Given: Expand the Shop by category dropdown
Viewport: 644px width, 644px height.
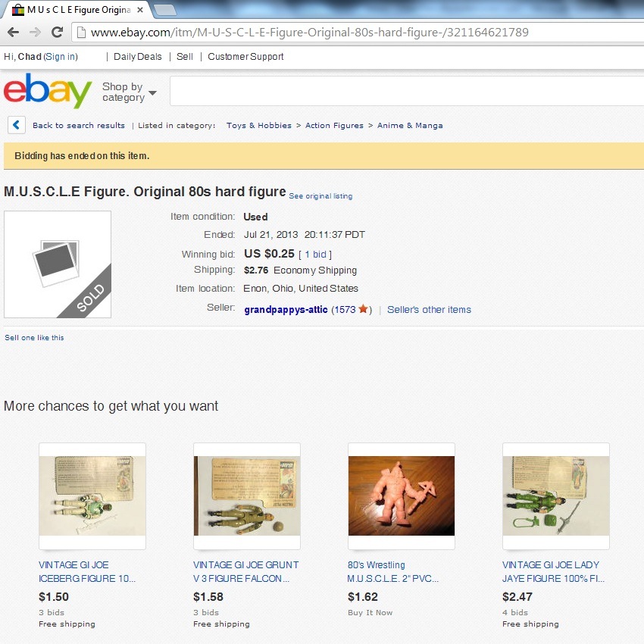Looking at the screenshot, I should [x=130, y=92].
